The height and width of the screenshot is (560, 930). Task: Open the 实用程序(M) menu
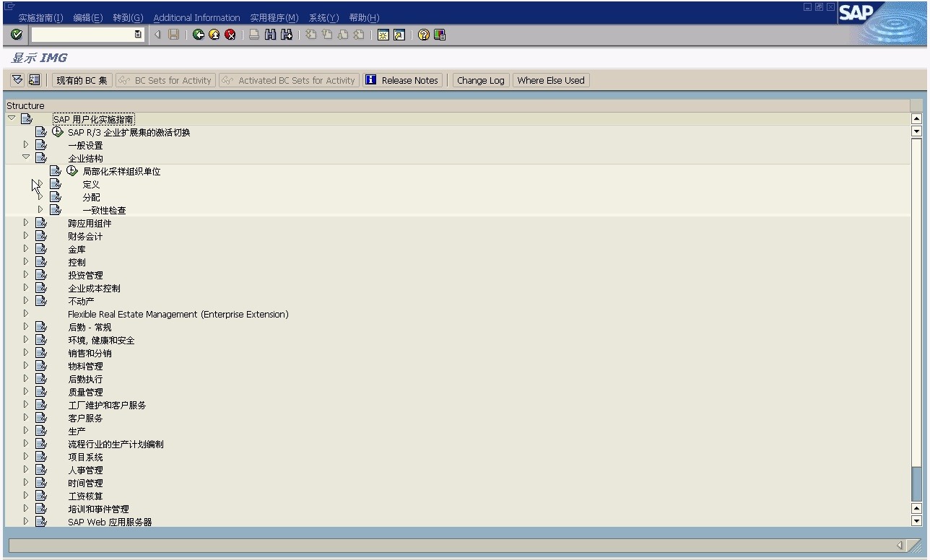point(274,18)
